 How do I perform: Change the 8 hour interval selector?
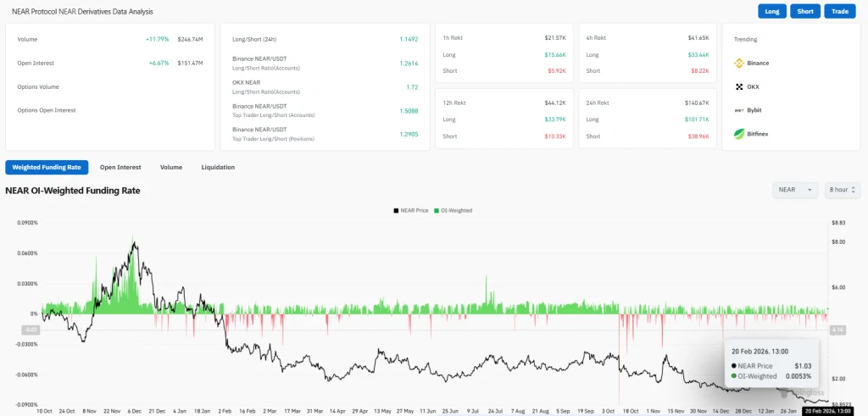coord(843,190)
